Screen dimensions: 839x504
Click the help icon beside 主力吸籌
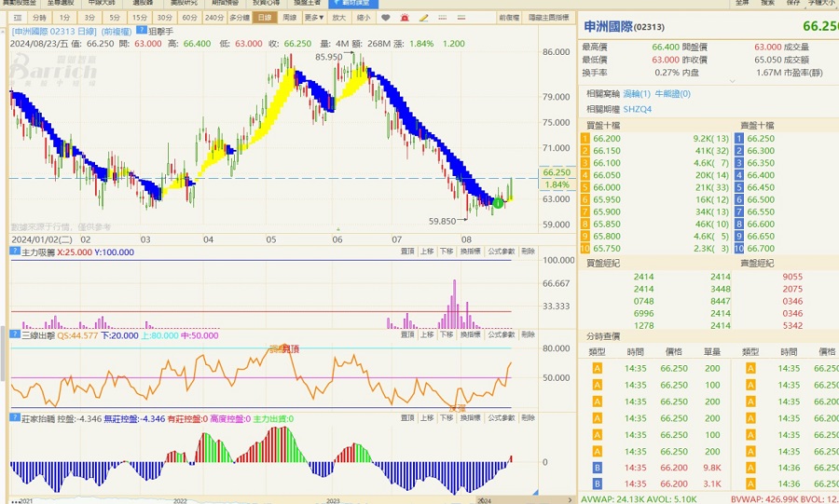[x=14, y=251]
